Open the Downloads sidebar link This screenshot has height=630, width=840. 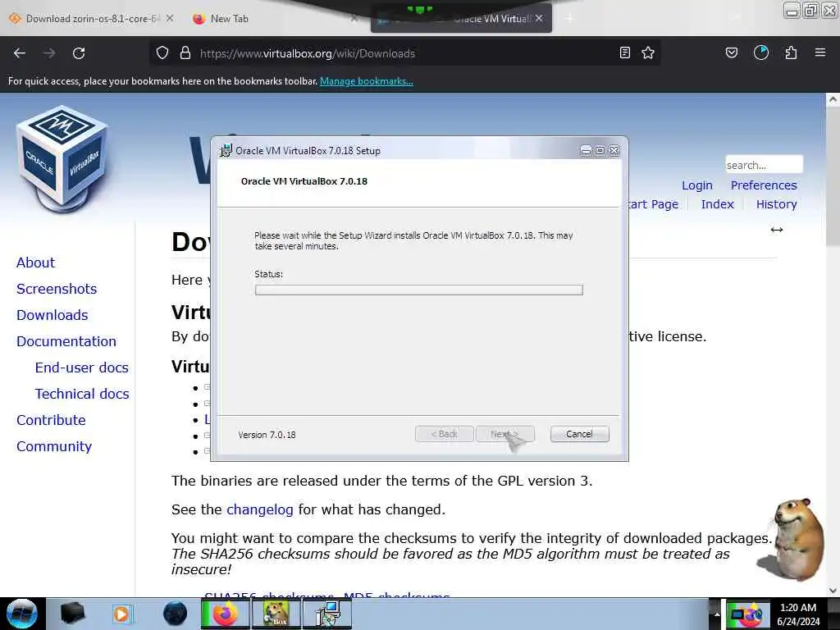click(x=52, y=315)
